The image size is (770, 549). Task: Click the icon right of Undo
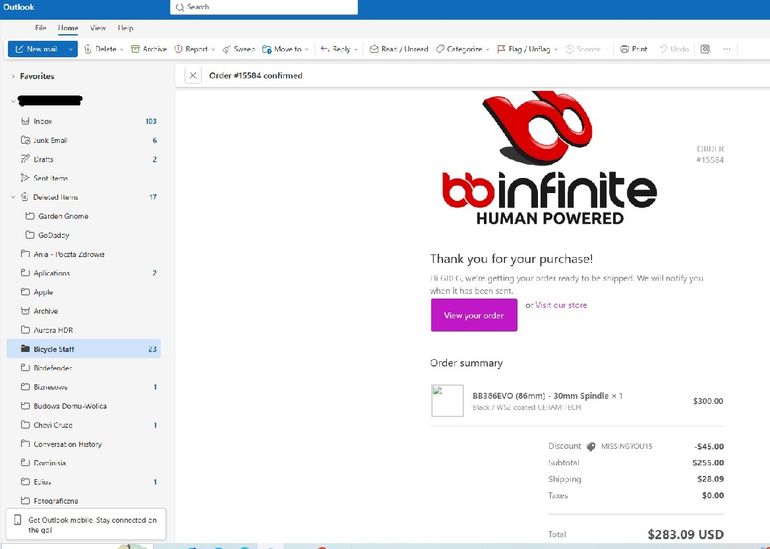705,49
